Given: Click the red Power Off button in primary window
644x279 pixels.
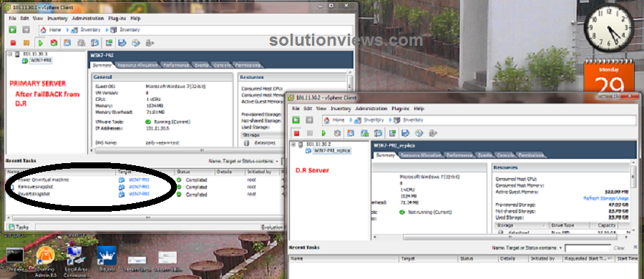Looking at the screenshot, I should click(x=13, y=43).
